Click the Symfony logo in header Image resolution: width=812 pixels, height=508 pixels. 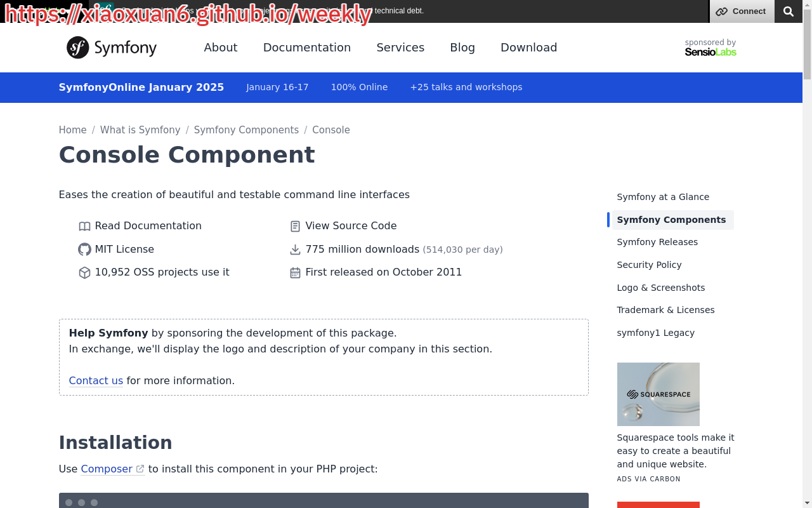112,48
